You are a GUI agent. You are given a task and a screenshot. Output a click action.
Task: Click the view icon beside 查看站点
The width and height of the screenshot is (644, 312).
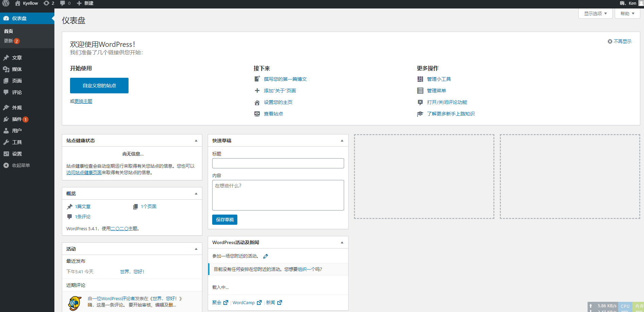point(257,114)
